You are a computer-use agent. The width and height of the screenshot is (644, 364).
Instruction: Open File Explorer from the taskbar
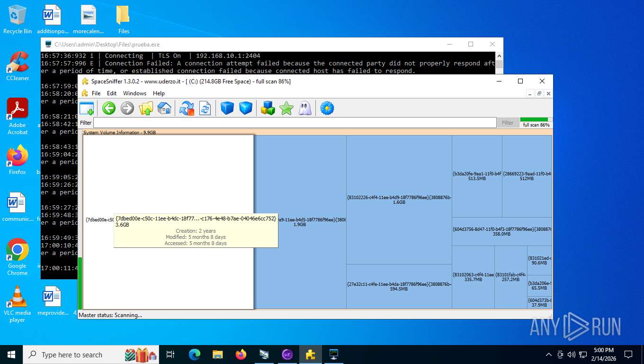[218, 355]
